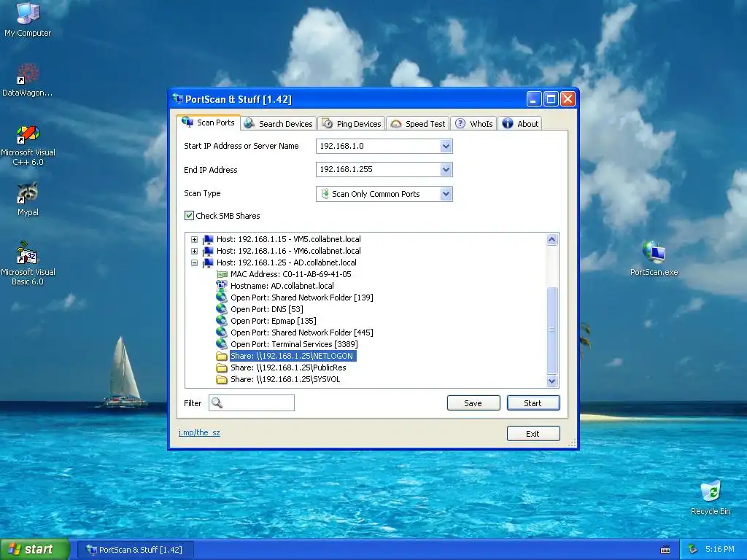The width and height of the screenshot is (747, 560).
Task: Click the network card icon beside MAC Address
Action: pyautogui.click(x=222, y=274)
